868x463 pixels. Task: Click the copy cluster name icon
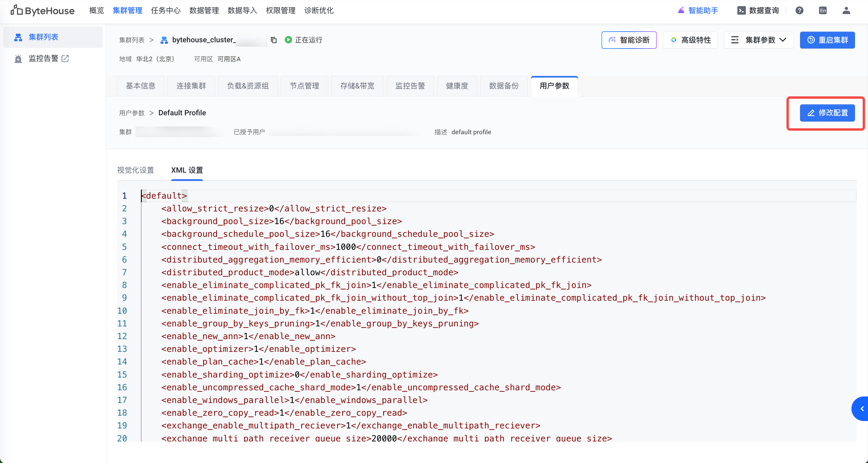tap(274, 40)
